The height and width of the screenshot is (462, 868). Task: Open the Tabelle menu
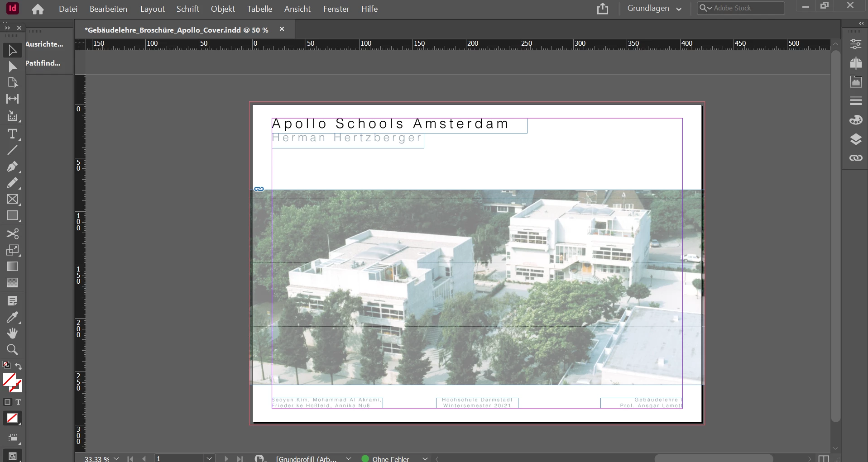point(260,9)
